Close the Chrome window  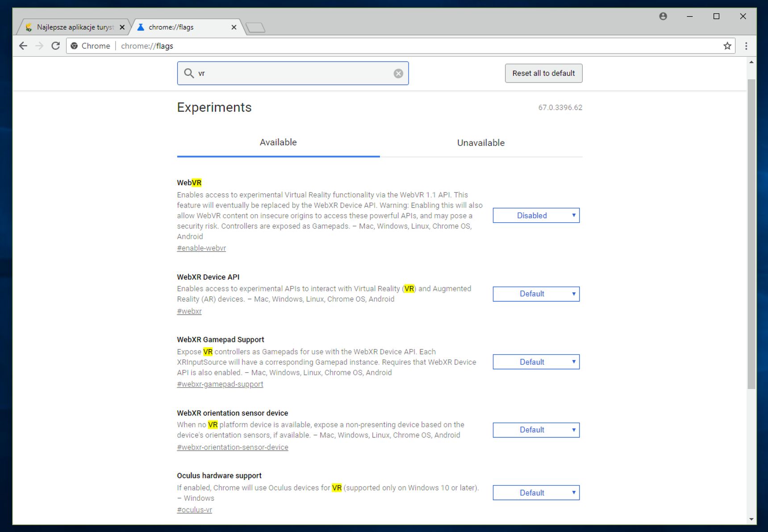point(743,17)
